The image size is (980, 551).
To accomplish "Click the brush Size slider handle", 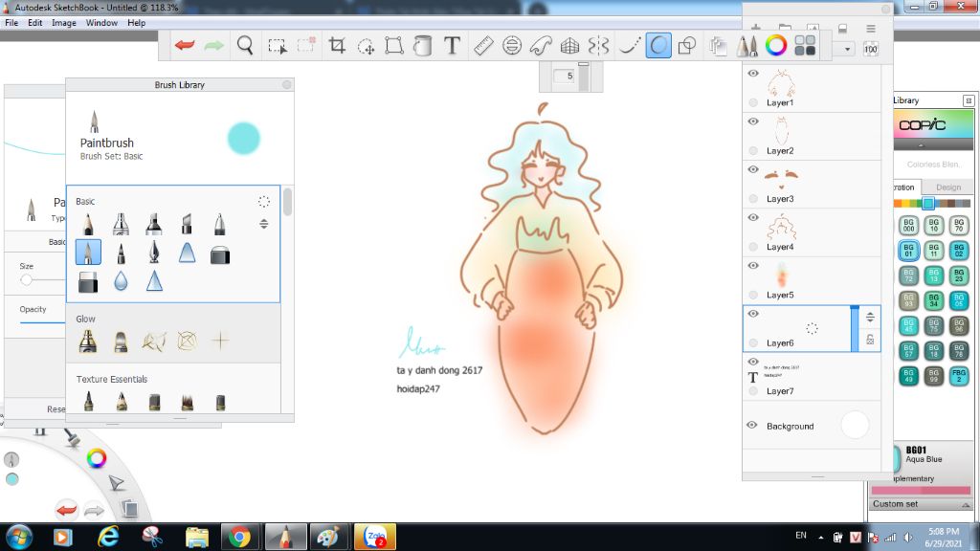I will click(26, 280).
